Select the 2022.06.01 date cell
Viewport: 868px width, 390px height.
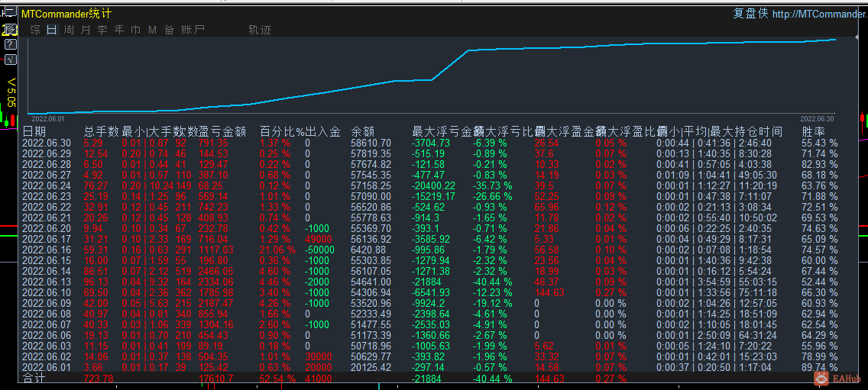[x=47, y=367]
